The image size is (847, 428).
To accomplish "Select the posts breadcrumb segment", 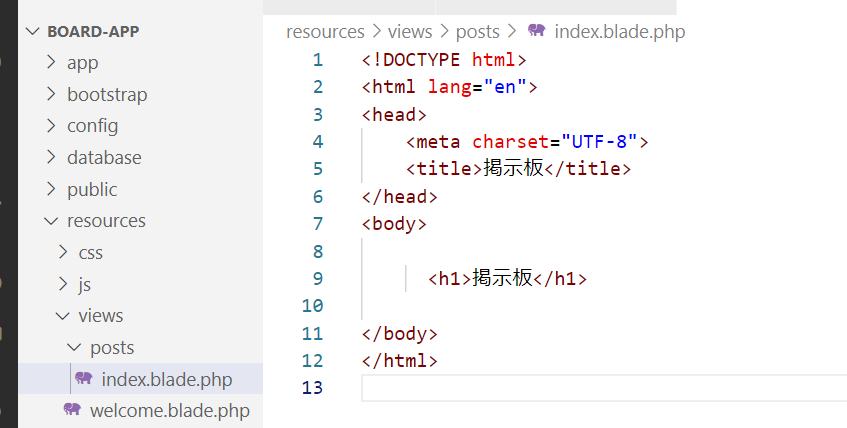I will tap(477, 31).
